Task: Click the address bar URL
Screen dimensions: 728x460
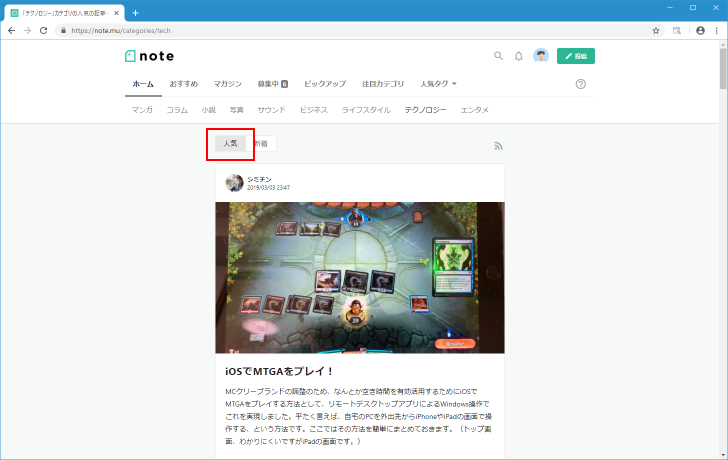Action: (121, 31)
